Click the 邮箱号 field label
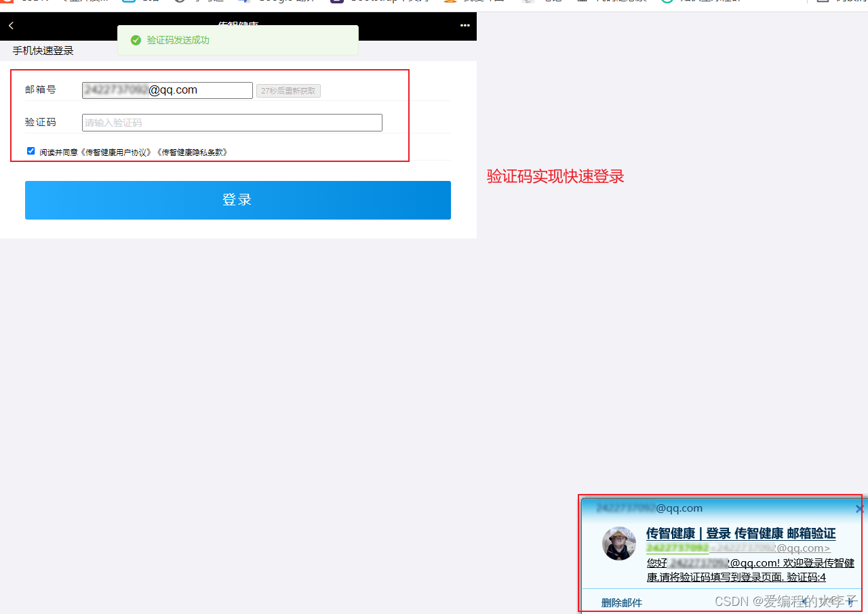 coord(41,89)
